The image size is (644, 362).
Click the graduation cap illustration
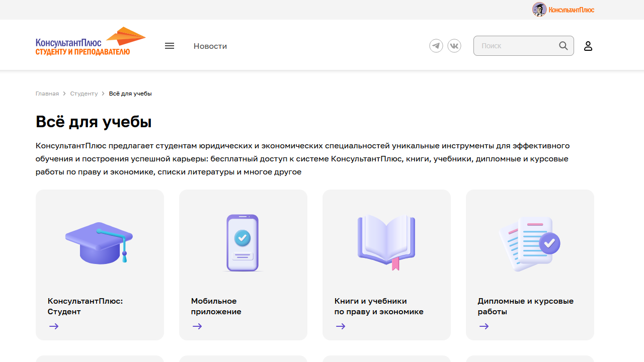[99, 243]
